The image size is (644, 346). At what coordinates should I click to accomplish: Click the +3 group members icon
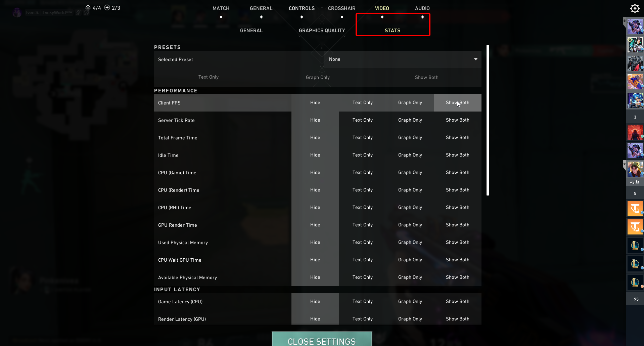click(x=635, y=182)
